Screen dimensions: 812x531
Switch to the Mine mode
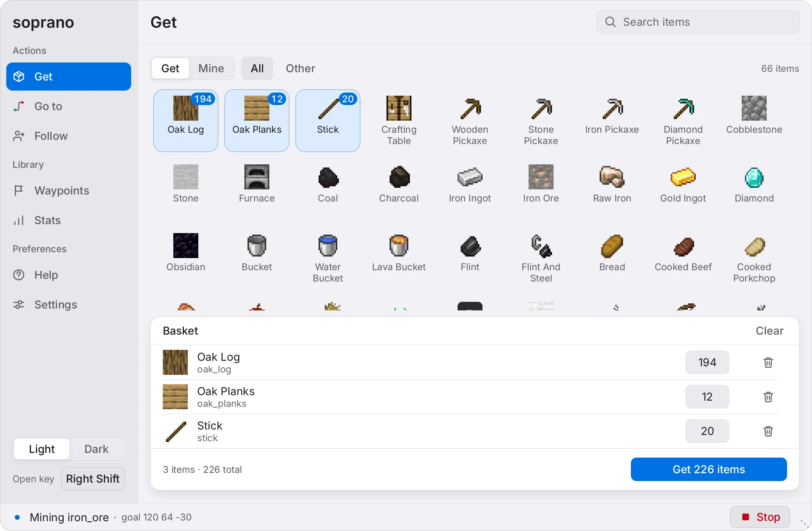(x=211, y=68)
